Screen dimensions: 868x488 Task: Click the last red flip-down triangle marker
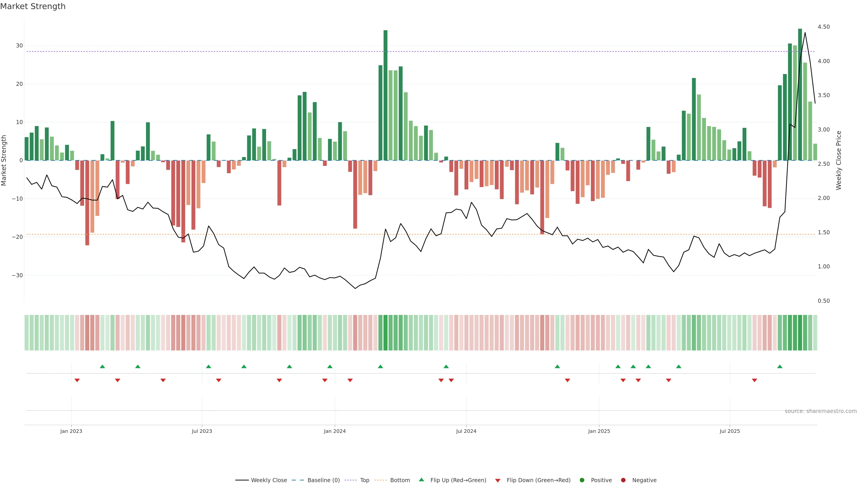(x=755, y=380)
